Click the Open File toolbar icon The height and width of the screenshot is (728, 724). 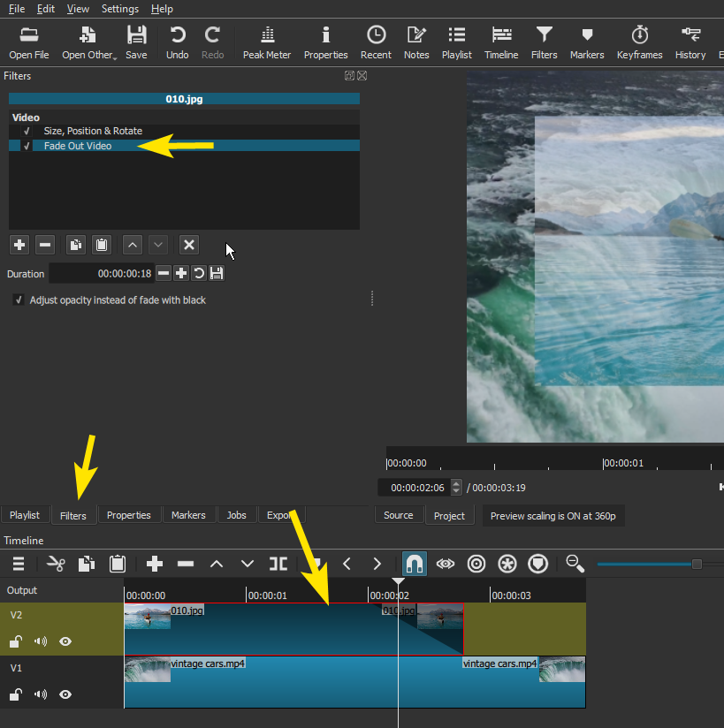pos(29,43)
